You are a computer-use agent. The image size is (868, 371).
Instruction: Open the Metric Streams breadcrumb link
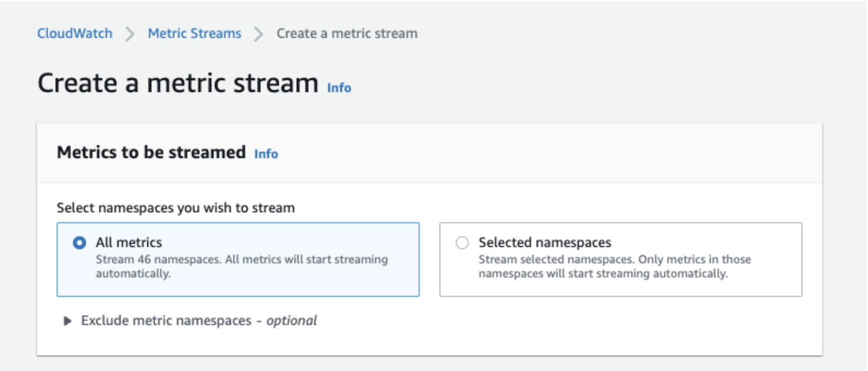(194, 33)
